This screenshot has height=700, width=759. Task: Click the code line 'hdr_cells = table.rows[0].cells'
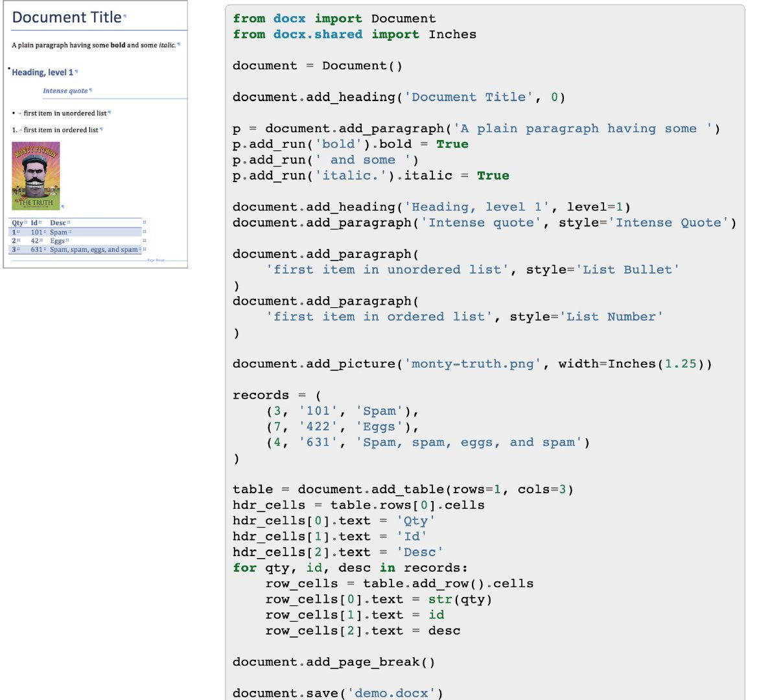(358, 506)
